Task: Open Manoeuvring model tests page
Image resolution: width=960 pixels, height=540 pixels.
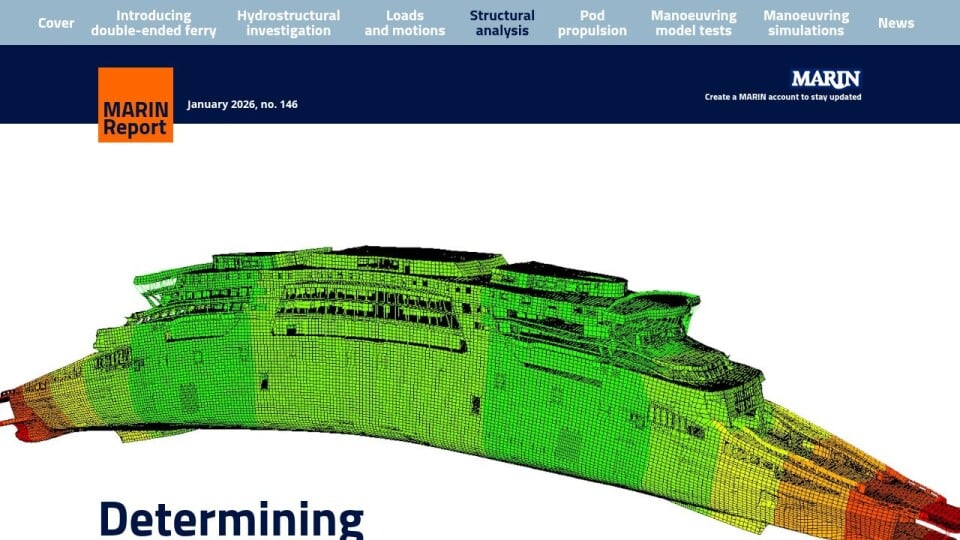Action: point(693,23)
